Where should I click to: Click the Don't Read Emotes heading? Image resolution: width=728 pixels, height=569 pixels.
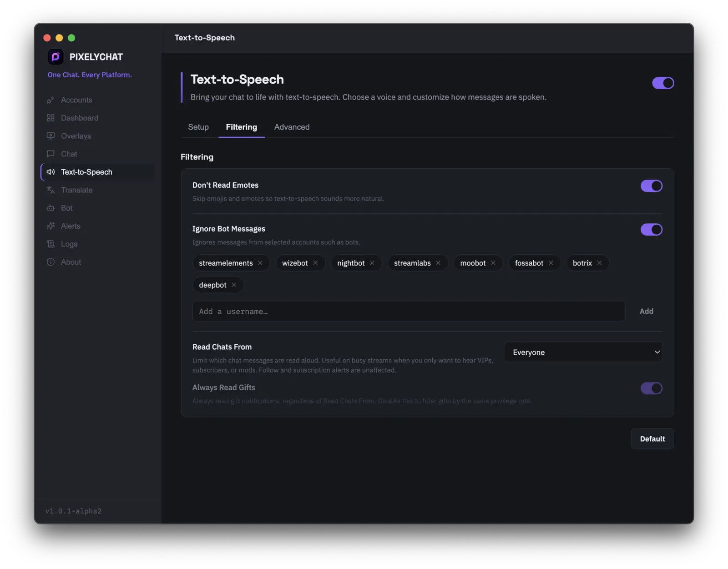click(225, 185)
